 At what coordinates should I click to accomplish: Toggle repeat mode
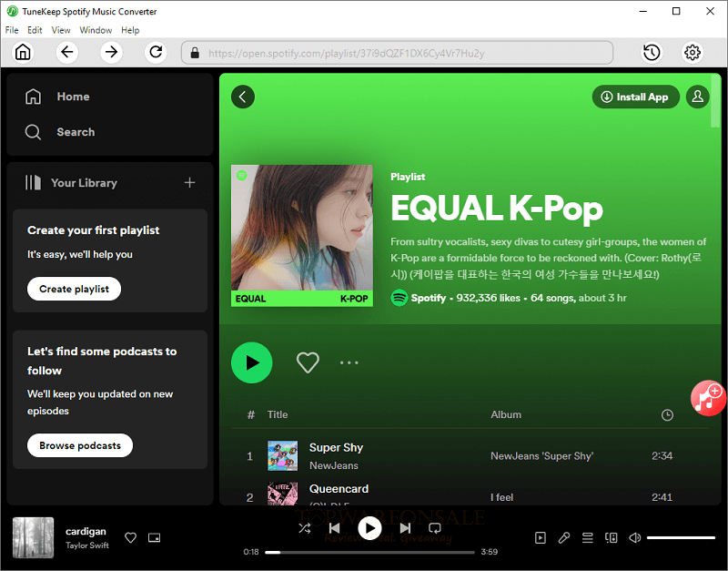point(435,528)
